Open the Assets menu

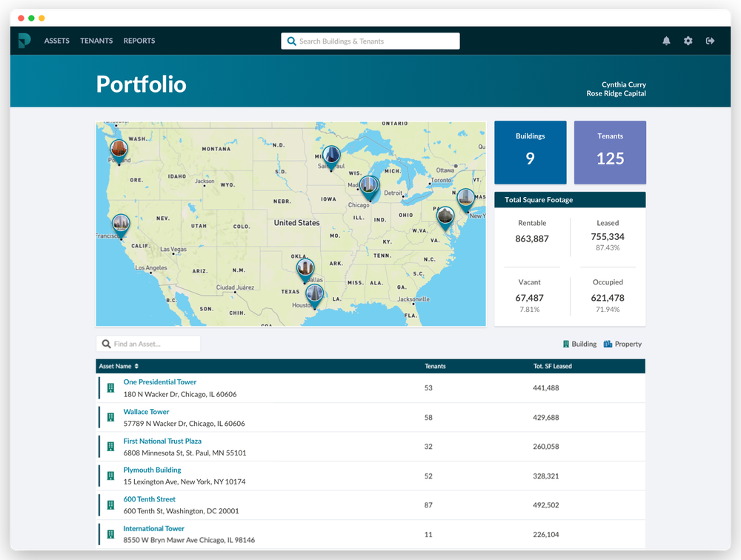[x=57, y=41]
